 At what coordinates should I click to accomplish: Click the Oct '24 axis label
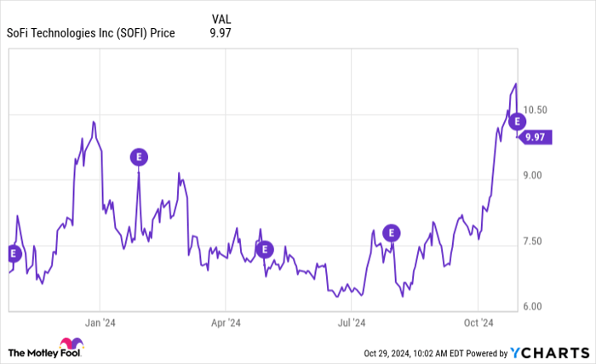(x=479, y=323)
